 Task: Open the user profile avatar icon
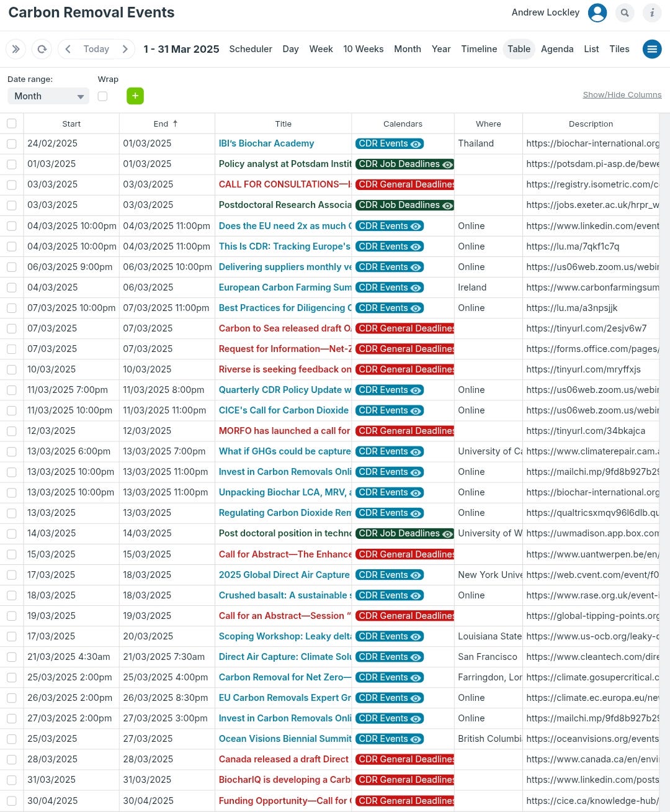(x=597, y=12)
